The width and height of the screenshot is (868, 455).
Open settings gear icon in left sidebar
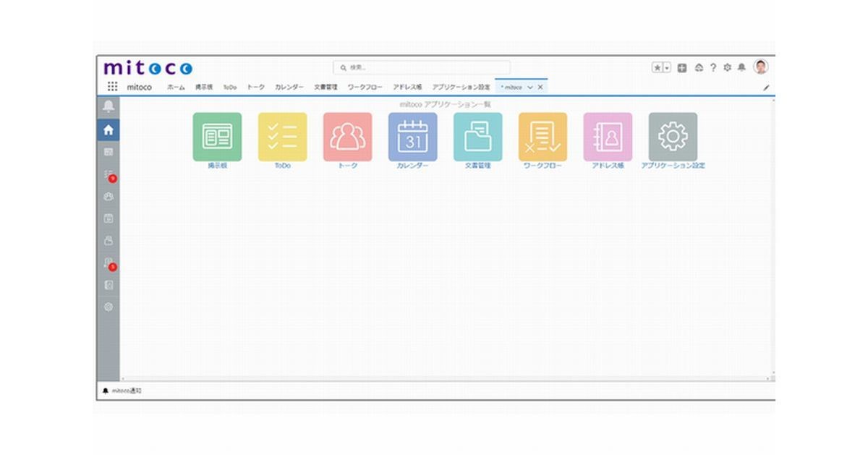click(109, 307)
